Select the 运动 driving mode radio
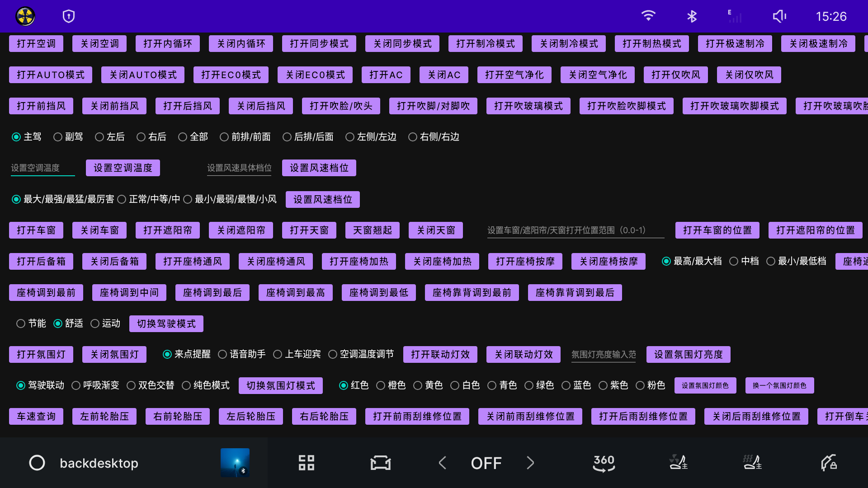868x488 pixels. coord(95,324)
